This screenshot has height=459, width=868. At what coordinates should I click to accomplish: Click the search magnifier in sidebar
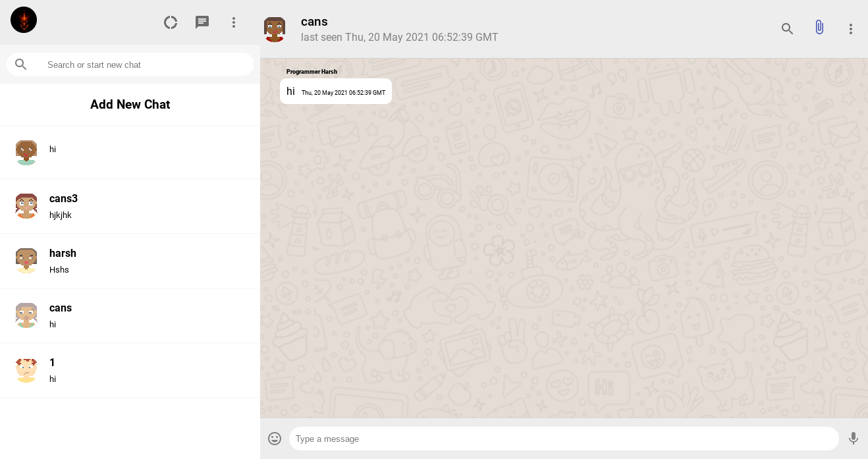click(x=21, y=65)
